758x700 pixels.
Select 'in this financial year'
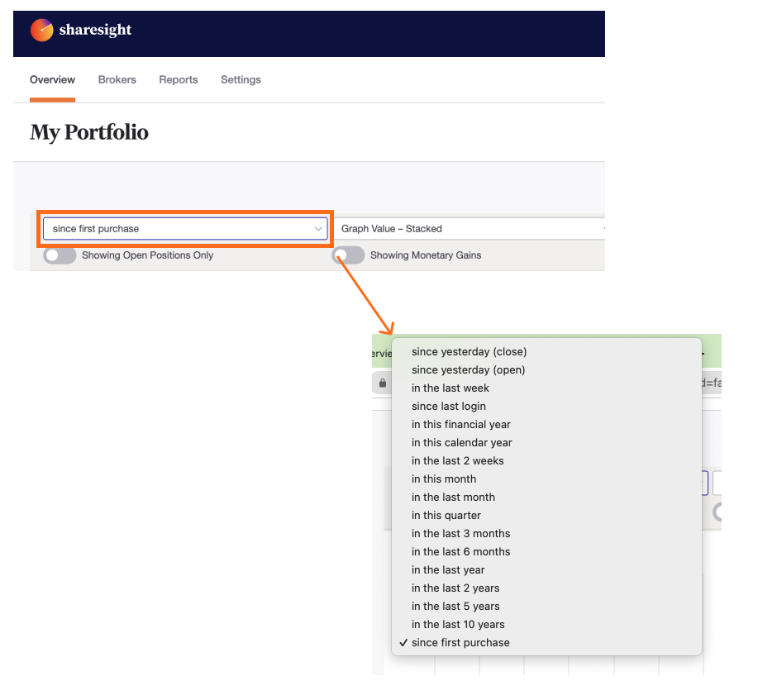[460, 424]
